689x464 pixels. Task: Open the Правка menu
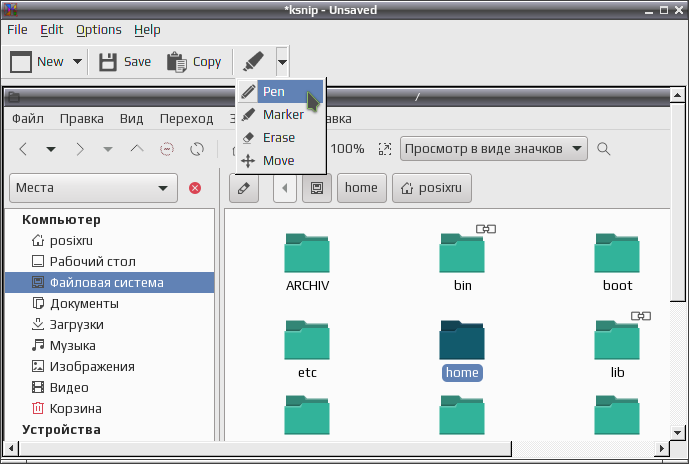point(82,119)
